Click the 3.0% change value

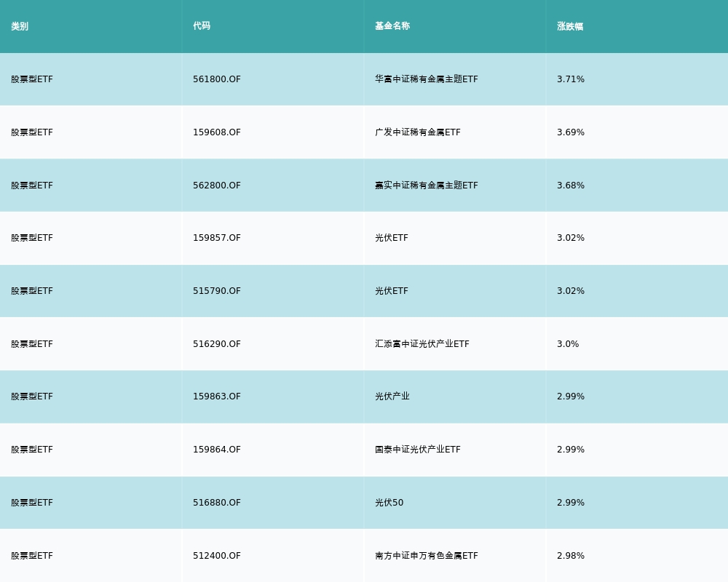point(568,344)
